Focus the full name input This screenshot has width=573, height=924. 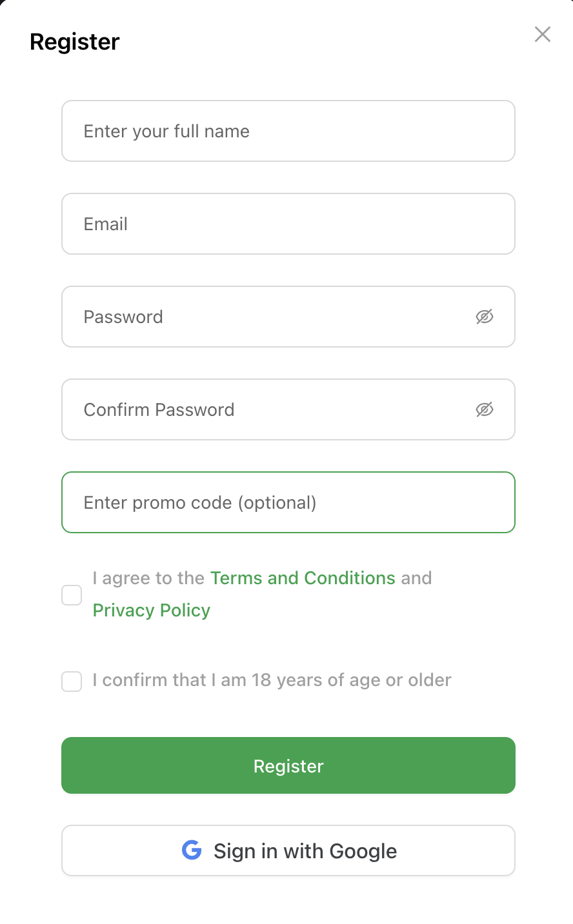point(288,131)
